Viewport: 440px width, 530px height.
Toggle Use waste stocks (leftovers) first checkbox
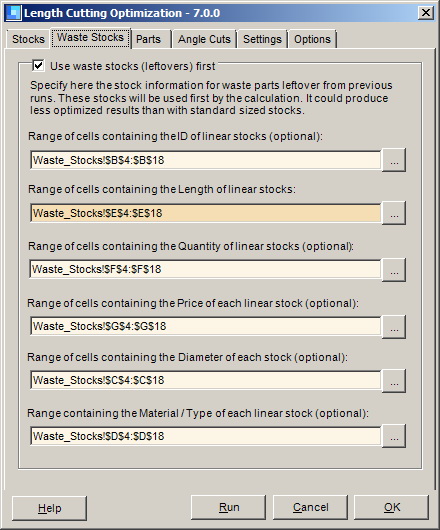tap(38, 65)
